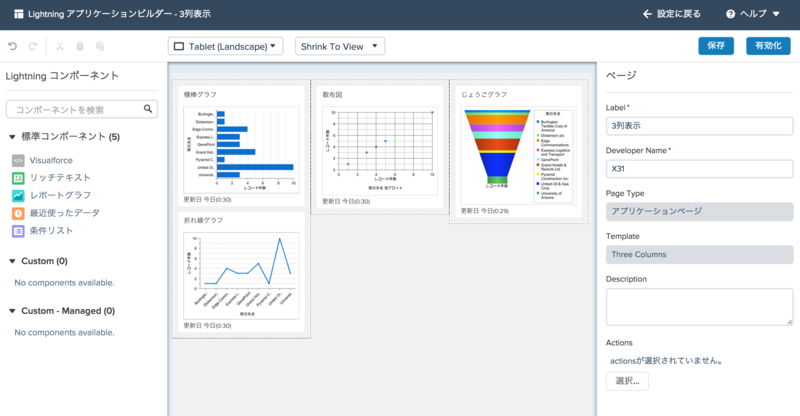Click the コンポーネントを検索 search field
This screenshot has height=416, width=800.
click(x=82, y=109)
